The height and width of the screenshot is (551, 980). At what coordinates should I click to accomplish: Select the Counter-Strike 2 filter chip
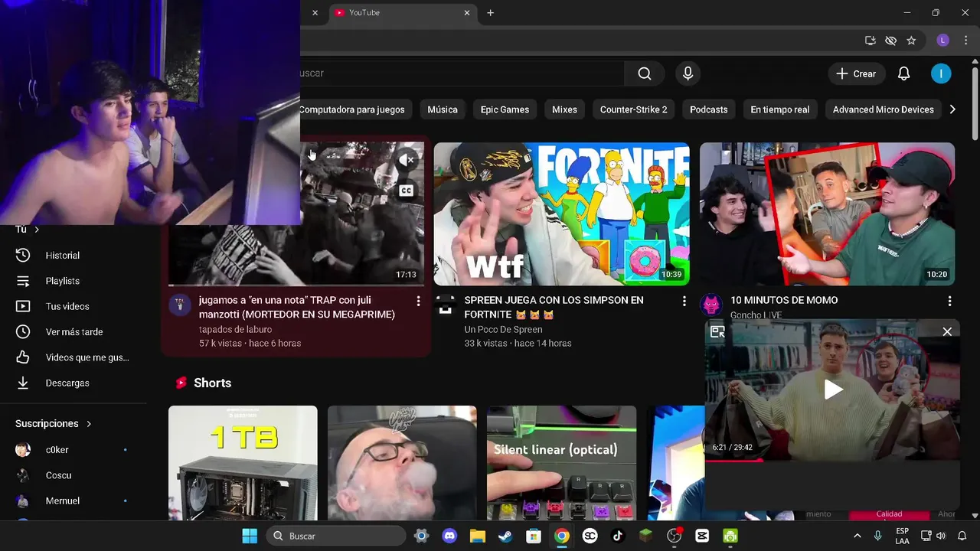633,109
